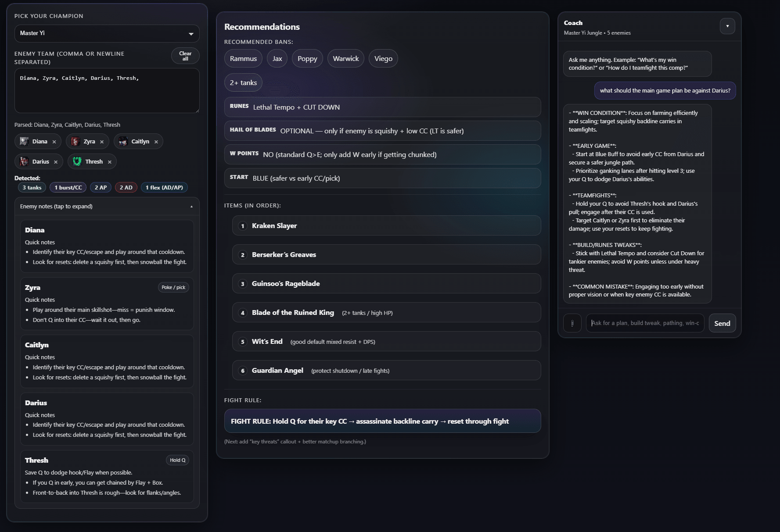Open the Diana enemy note card
This screenshot has width=780, height=532.
click(x=107, y=246)
